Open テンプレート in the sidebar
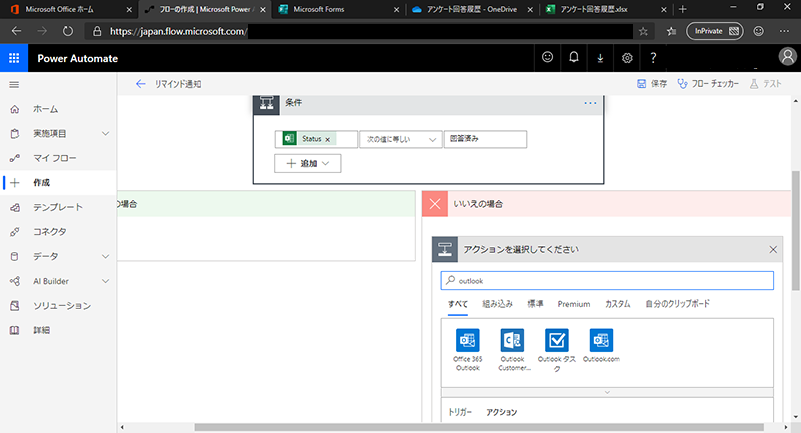 pos(58,207)
